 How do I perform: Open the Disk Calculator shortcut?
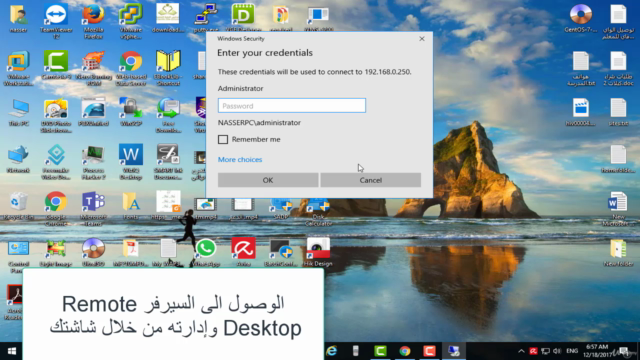(x=318, y=212)
